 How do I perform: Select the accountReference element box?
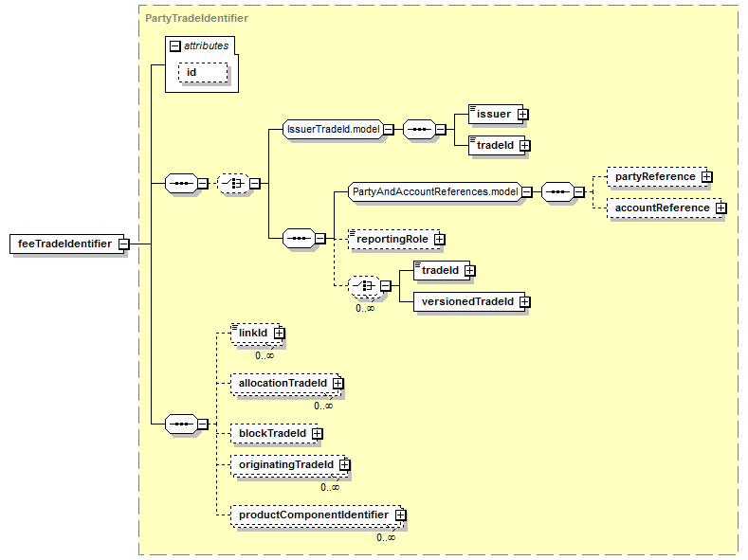tap(664, 208)
